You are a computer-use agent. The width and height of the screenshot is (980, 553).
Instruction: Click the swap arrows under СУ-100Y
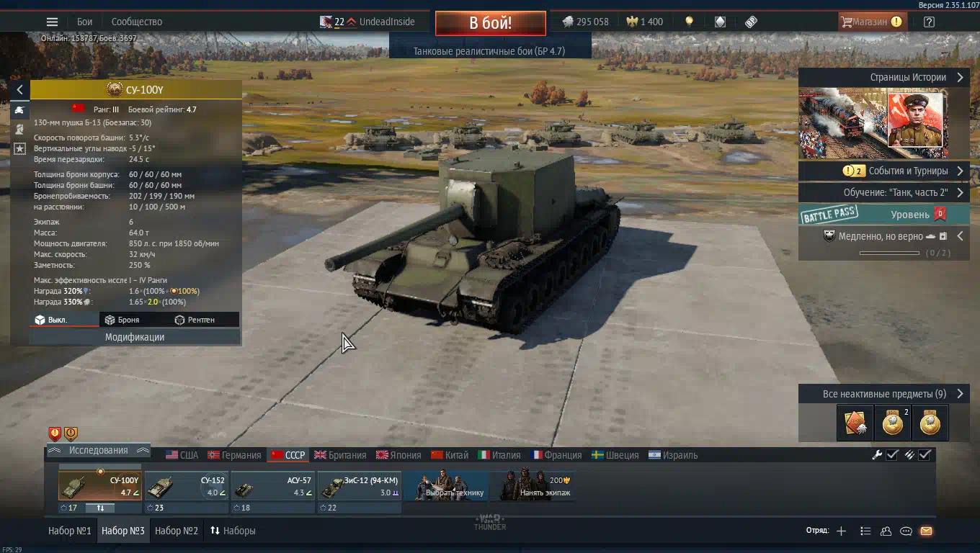(100, 508)
